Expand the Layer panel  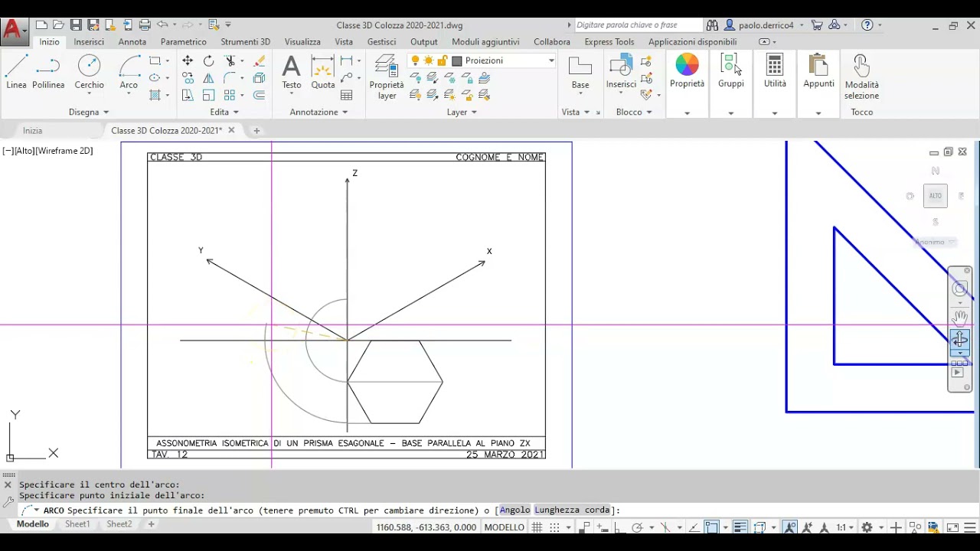point(462,112)
